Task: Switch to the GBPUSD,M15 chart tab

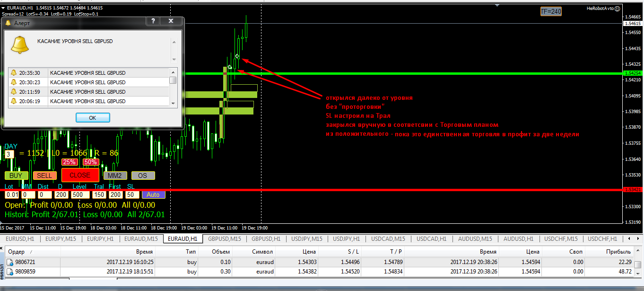Action: coord(225,238)
